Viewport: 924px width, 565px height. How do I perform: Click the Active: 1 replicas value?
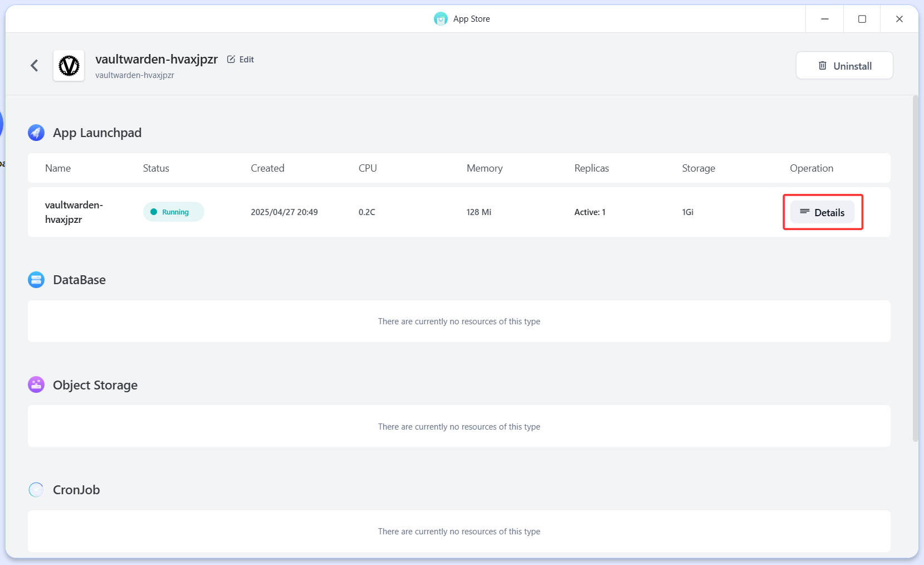coord(590,212)
